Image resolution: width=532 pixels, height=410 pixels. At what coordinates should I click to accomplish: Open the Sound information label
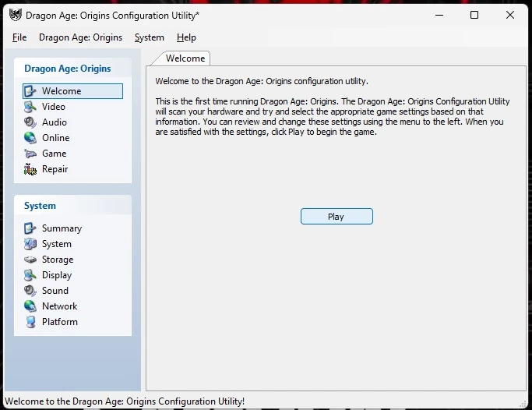55,291
